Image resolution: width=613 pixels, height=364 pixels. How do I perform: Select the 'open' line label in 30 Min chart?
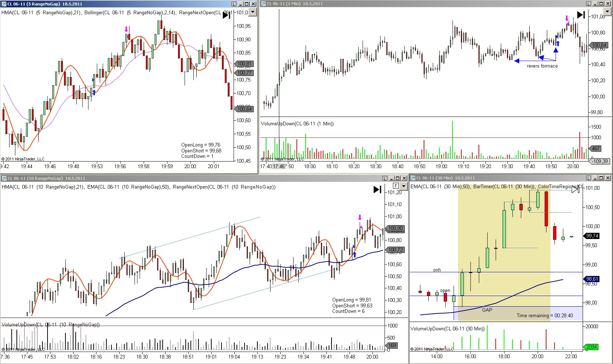(445, 291)
